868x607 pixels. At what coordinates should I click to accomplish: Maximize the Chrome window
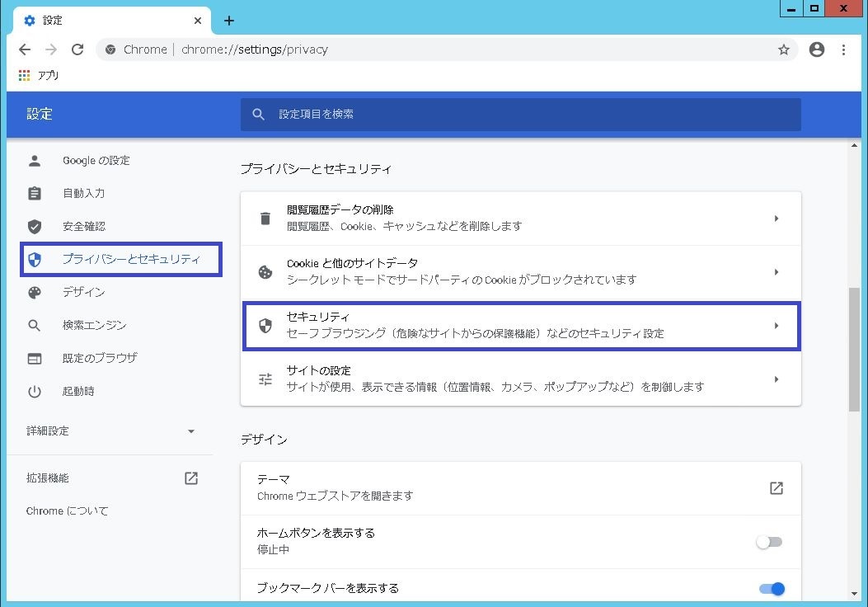tap(814, 8)
